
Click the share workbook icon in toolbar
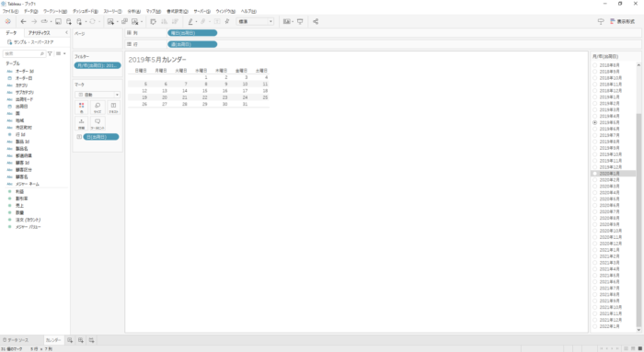point(316,22)
